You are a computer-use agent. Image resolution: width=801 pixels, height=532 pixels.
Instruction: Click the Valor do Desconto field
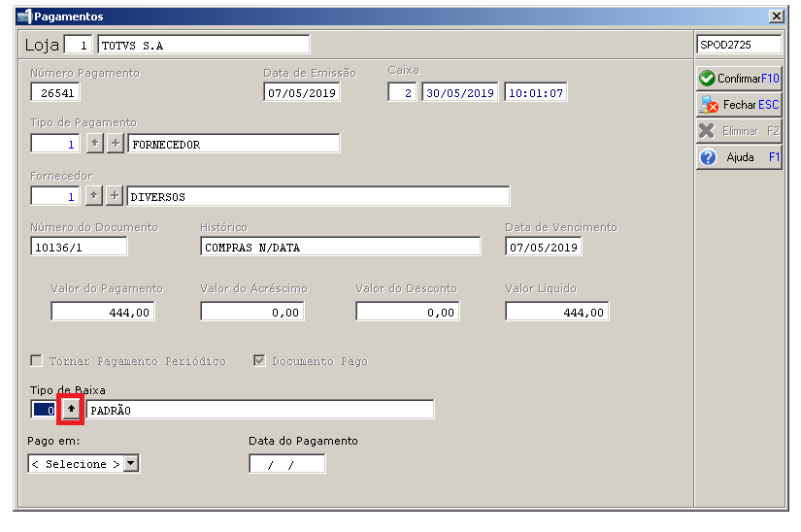pyautogui.click(x=408, y=312)
